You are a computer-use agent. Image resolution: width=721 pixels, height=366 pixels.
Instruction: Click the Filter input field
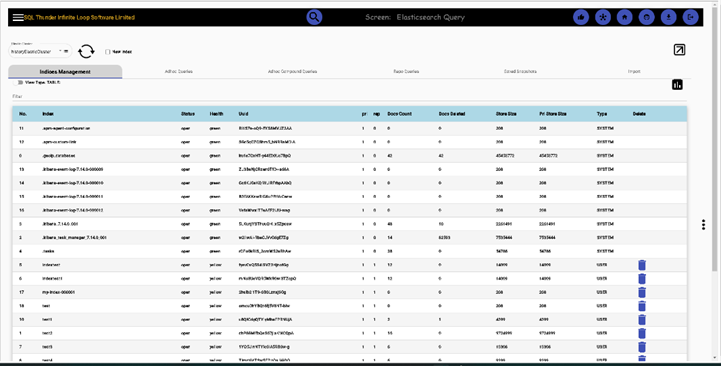[349, 97]
